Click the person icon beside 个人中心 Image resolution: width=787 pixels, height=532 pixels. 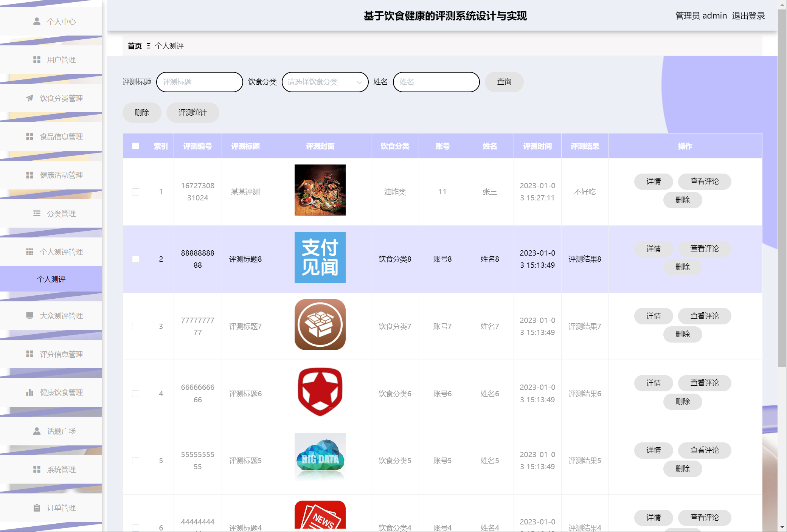click(37, 21)
